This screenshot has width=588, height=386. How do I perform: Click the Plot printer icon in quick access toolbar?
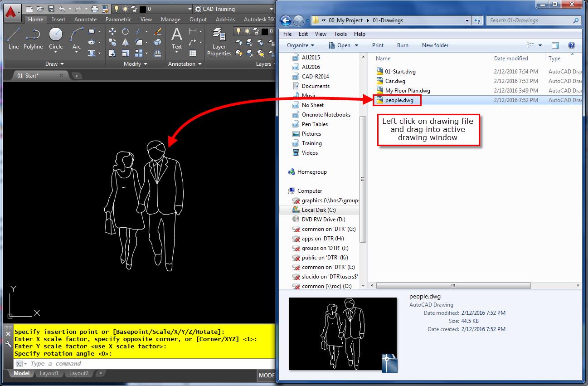[x=94, y=9]
